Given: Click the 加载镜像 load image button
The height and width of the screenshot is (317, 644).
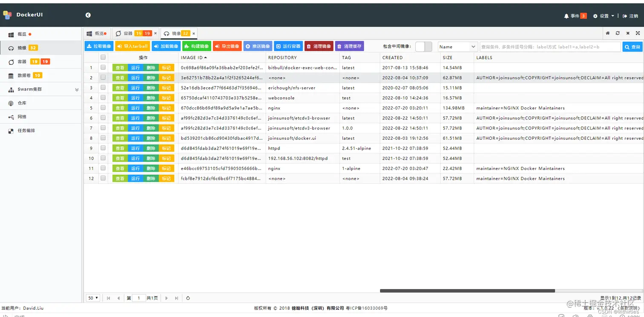Looking at the screenshot, I should click(166, 46).
